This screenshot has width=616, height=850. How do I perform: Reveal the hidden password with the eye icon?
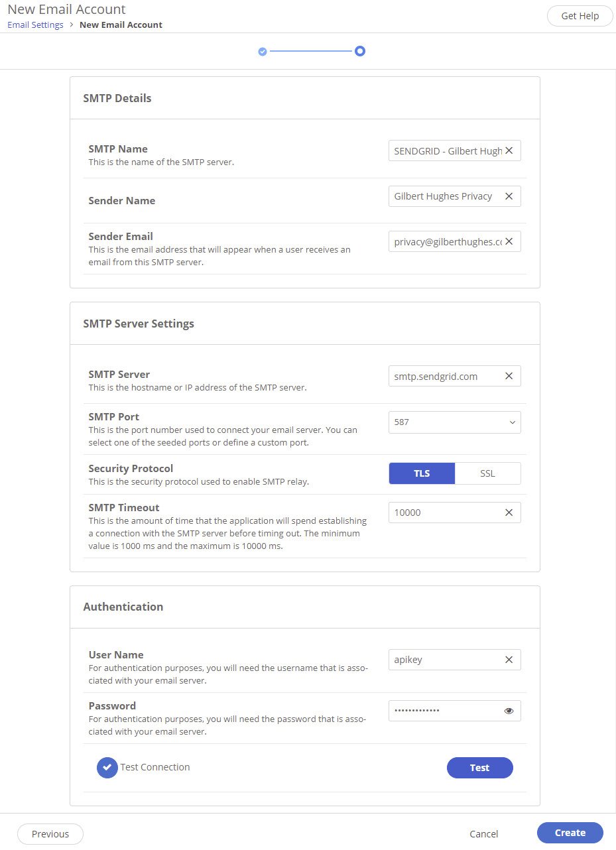(x=509, y=710)
